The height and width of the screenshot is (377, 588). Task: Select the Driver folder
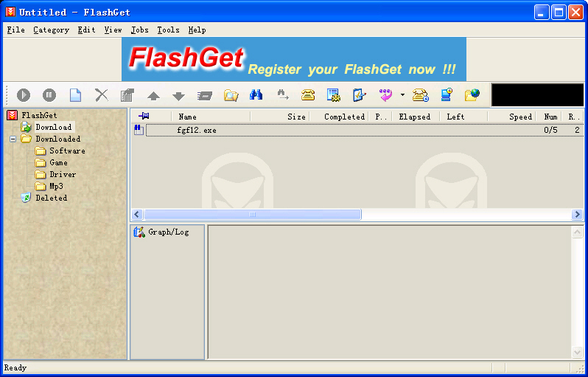[63, 175]
